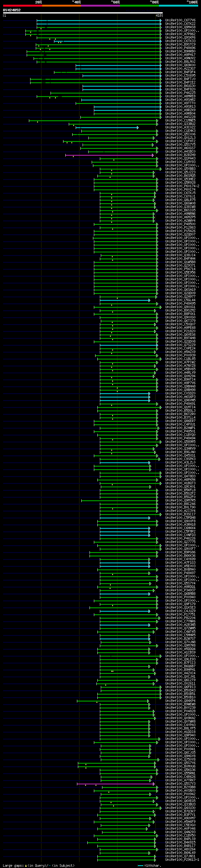Viewport: 201px width, 868px height.
Task: Click the UniRef100_B4FTJ0 label
Action: point(180,79)
